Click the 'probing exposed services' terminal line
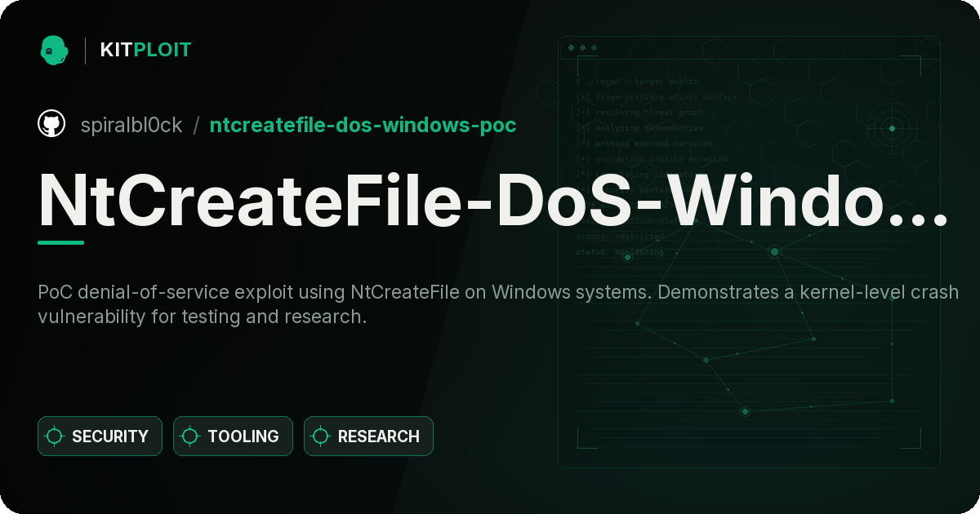980x514 pixels. point(644,144)
